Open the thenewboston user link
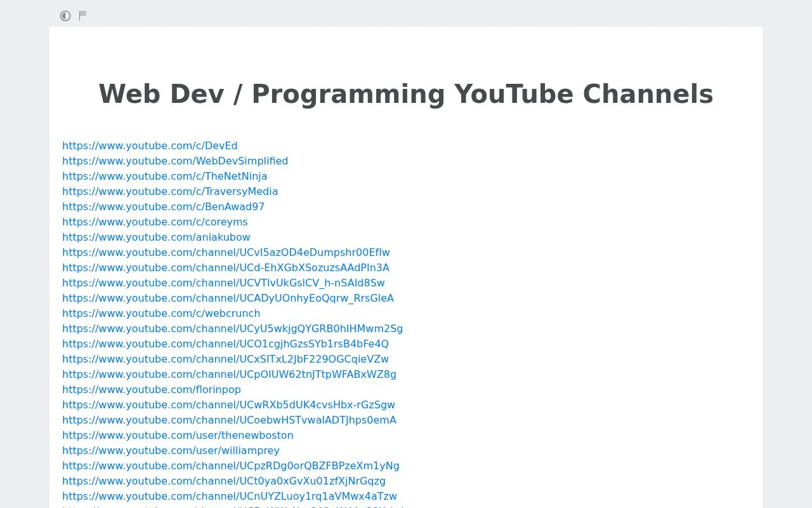The image size is (812, 508). 178,435
